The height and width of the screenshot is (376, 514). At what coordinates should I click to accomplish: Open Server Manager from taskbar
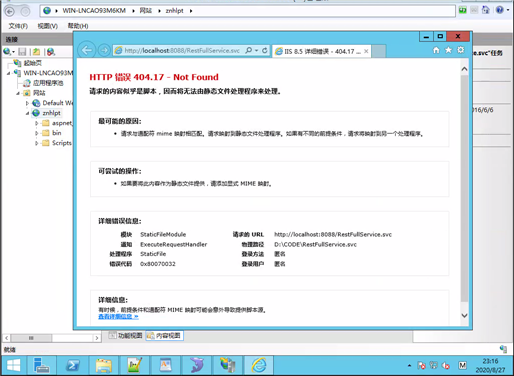pyautogui.click(x=42, y=366)
